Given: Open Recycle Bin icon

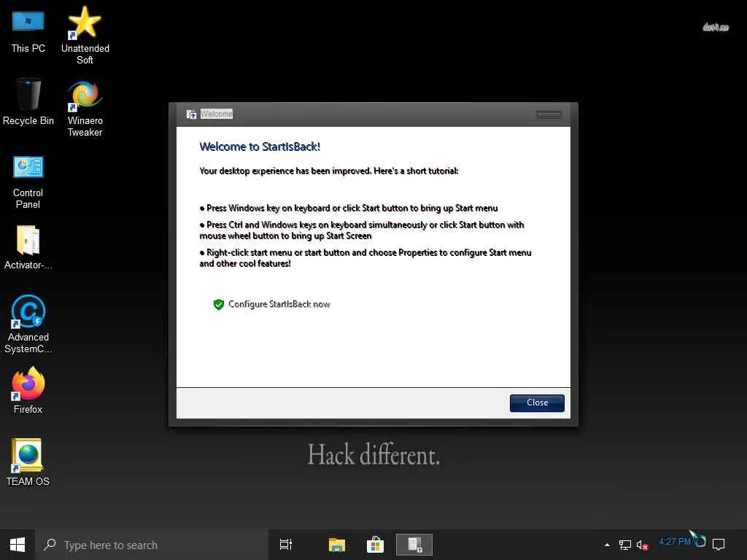Looking at the screenshot, I should point(28,102).
